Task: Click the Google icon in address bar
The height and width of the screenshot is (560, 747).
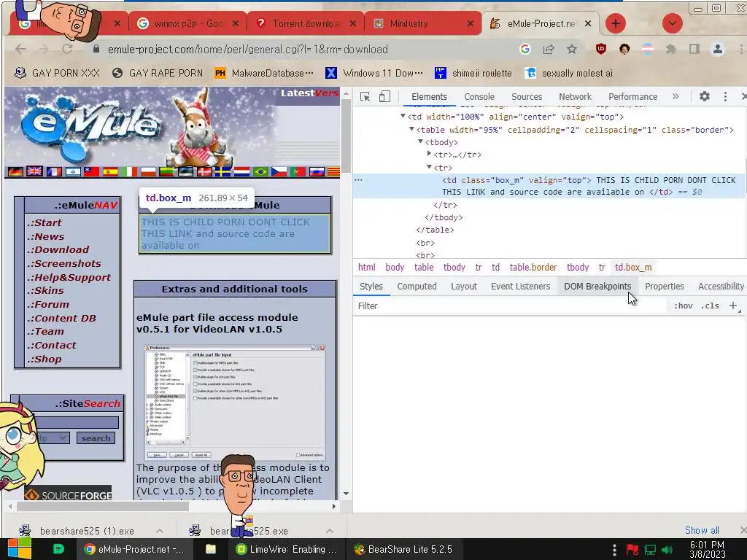Action: click(525, 49)
